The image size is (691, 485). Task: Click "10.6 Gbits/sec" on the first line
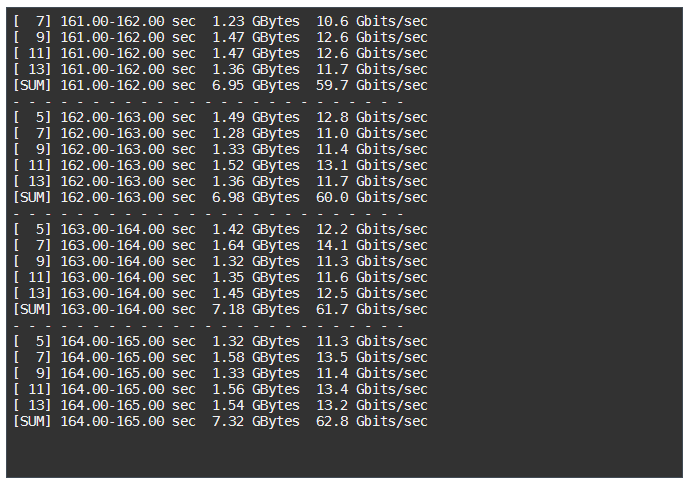pyautogui.click(x=372, y=21)
